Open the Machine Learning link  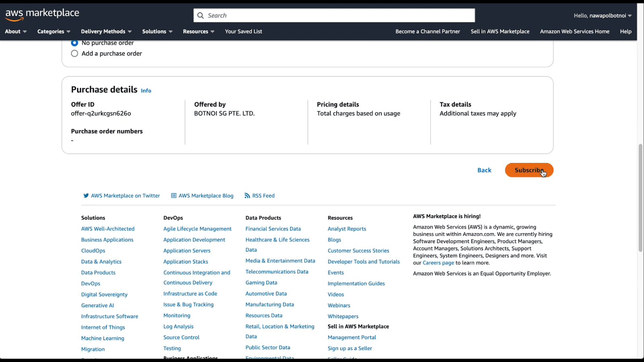103,338
